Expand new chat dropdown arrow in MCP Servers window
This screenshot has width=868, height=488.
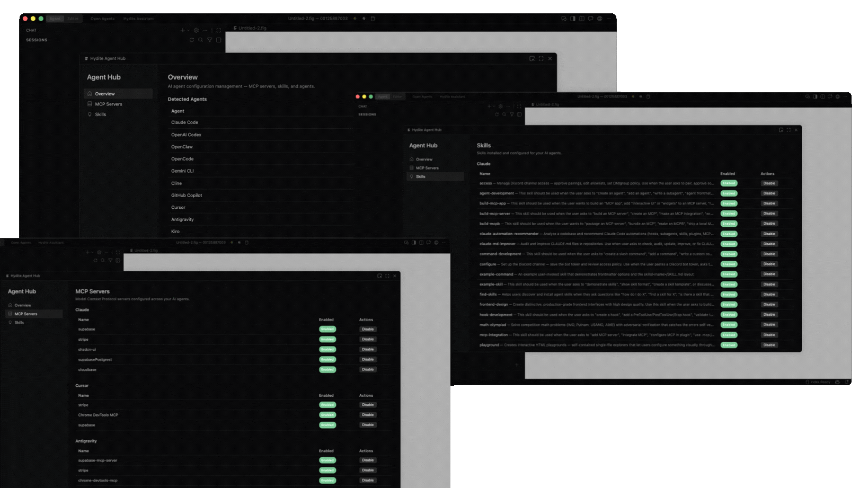pyautogui.click(x=92, y=252)
